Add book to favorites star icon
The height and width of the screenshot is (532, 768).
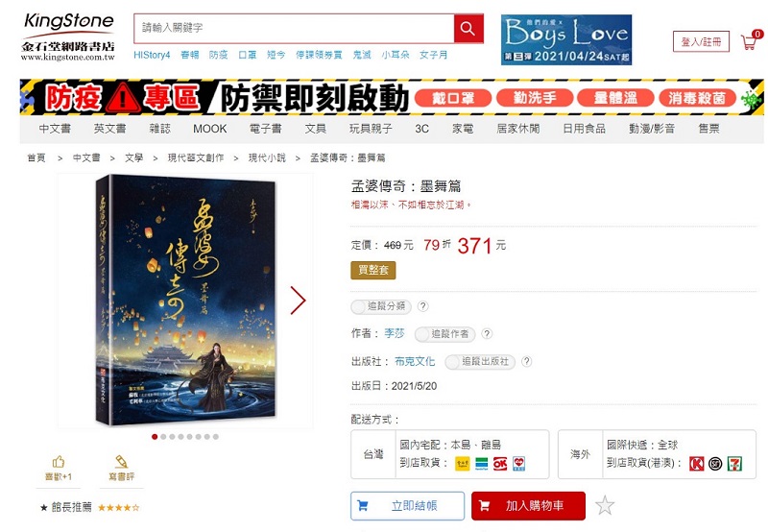(x=605, y=505)
